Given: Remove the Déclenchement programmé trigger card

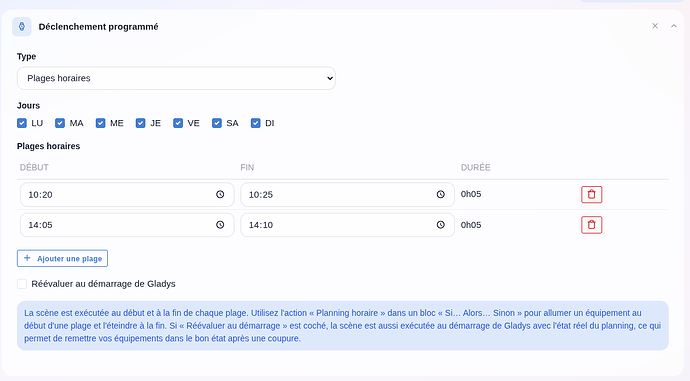Looking at the screenshot, I should (655, 26).
